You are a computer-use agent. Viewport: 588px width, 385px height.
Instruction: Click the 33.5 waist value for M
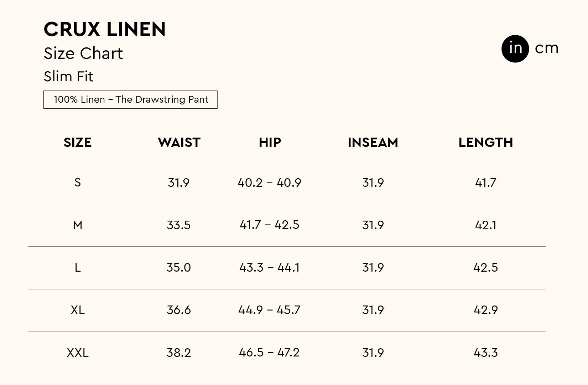coord(179,225)
